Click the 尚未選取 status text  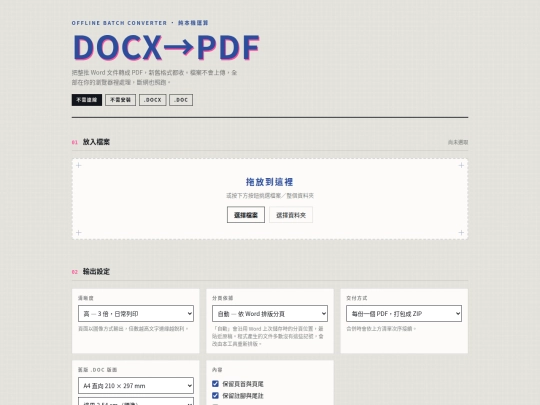(x=458, y=142)
